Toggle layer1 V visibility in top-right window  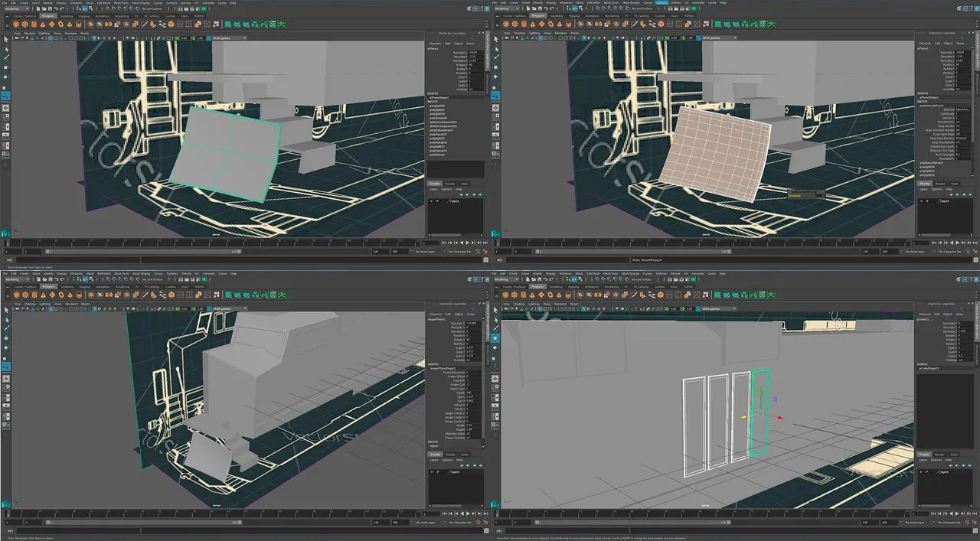921,201
